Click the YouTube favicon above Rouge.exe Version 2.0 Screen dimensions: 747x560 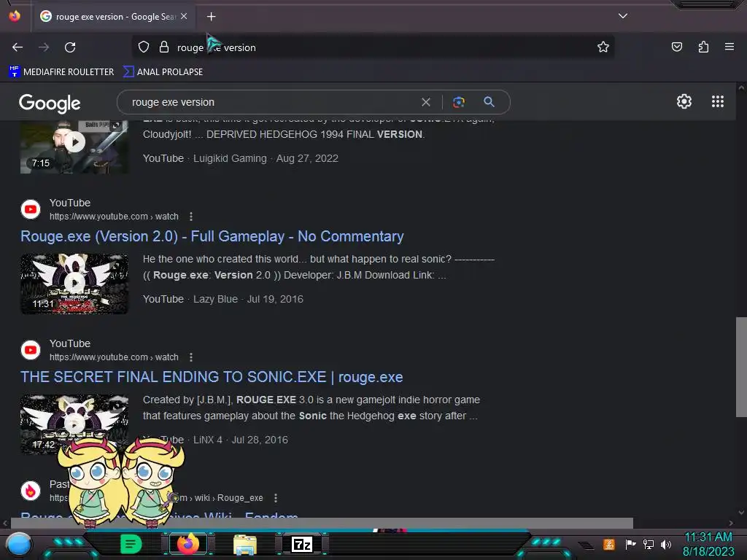point(31,209)
